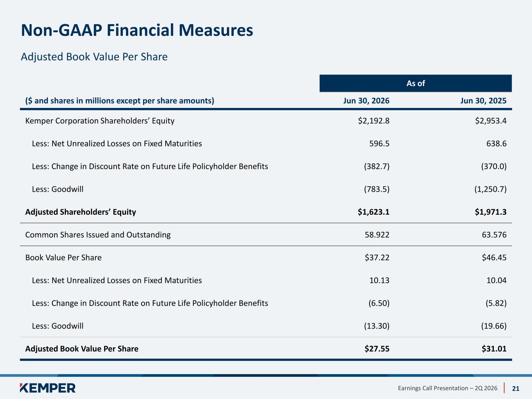The image size is (532, 399).
Task: Select the (6.50) value
Action: [x=379, y=303]
